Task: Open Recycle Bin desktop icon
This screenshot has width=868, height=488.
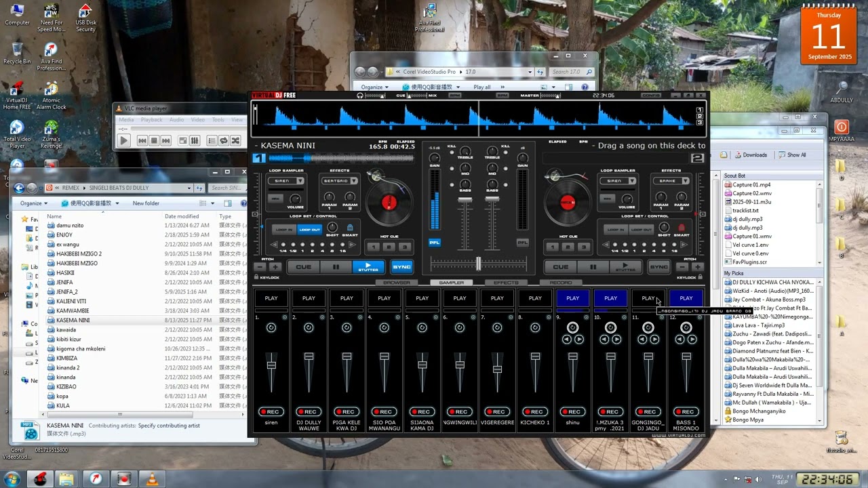Action: (x=17, y=53)
